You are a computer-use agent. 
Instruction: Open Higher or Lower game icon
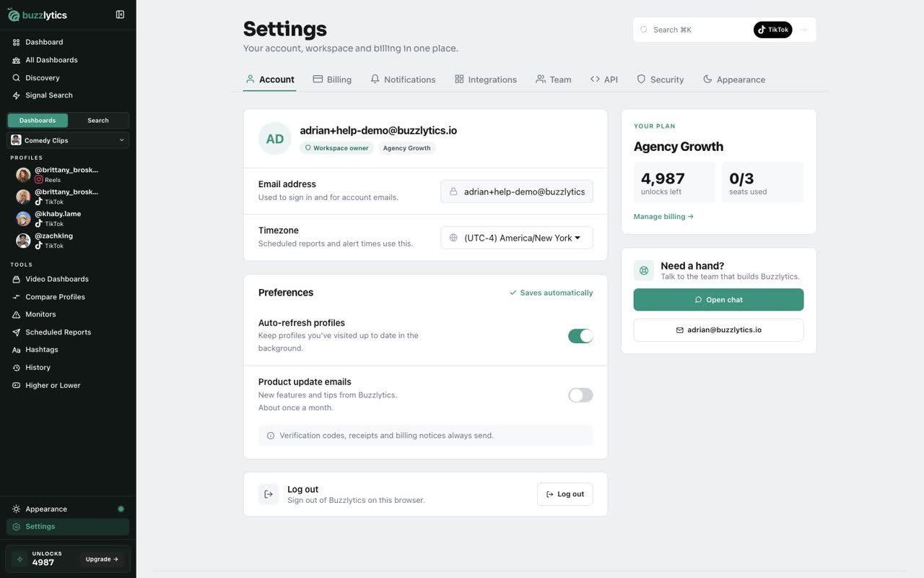pos(16,385)
